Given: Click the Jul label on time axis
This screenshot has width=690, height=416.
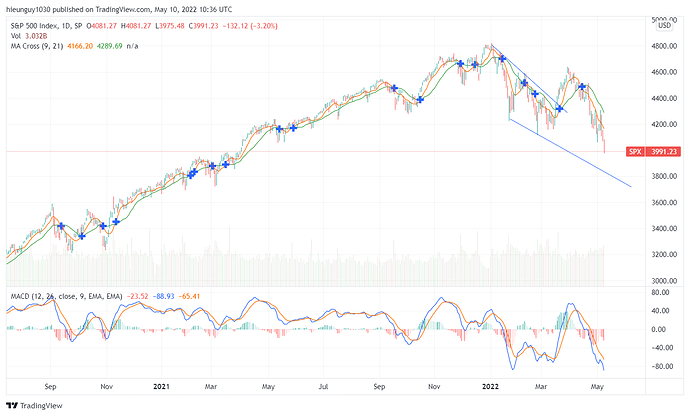Looking at the screenshot, I should tap(323, 387).
